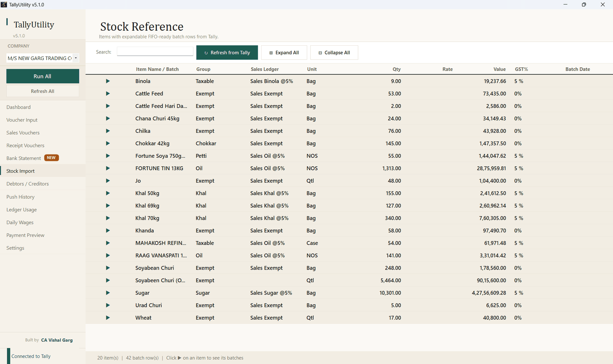Sort by Qty column header

pyautogui.click(x=396, y=69)
